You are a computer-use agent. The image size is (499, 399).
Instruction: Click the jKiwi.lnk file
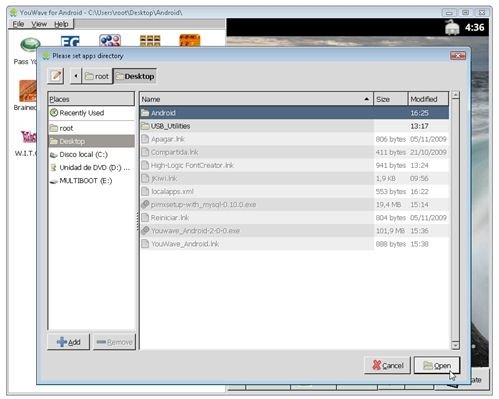coord(294,178)
